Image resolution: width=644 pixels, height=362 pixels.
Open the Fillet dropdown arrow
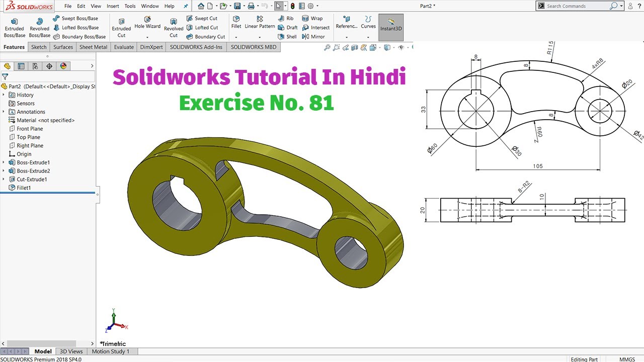tap(236, 37)
